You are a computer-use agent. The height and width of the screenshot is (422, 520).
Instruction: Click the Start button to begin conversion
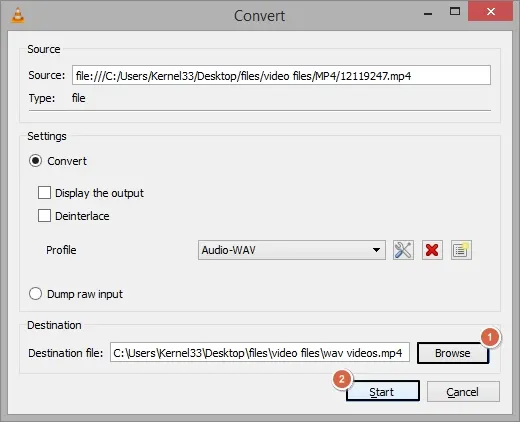[x=382, y=391]
